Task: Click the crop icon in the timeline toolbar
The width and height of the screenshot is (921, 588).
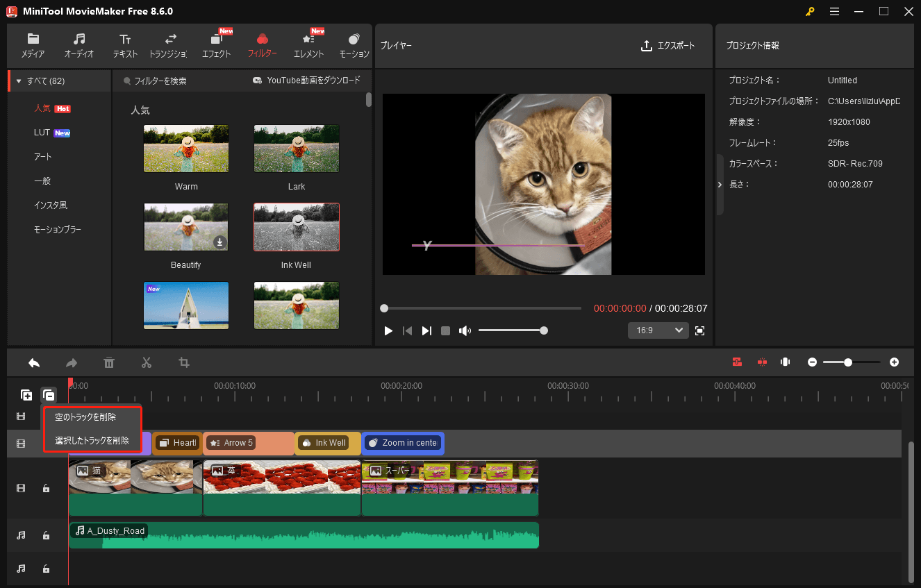Action: [x=183, y=362]
